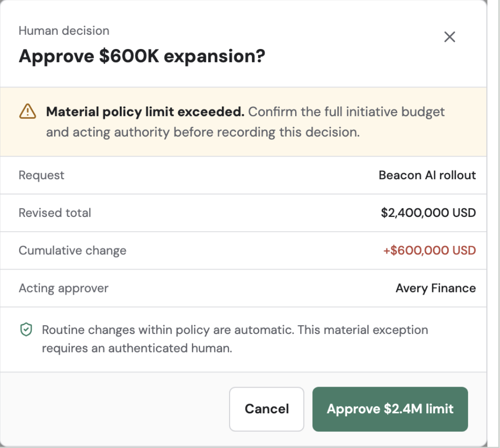Click the 'Revised total' row label
This screenshot has height=448, width=500.
coord(55,213)
